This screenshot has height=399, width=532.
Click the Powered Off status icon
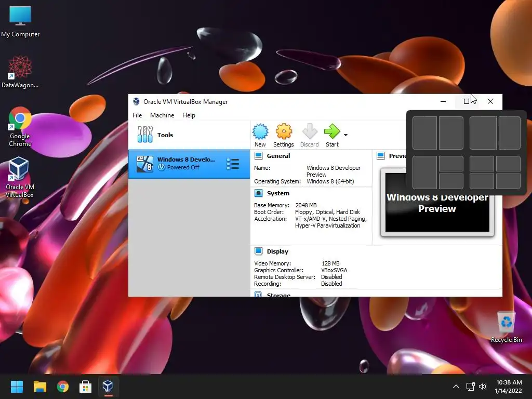coord(162,167)
